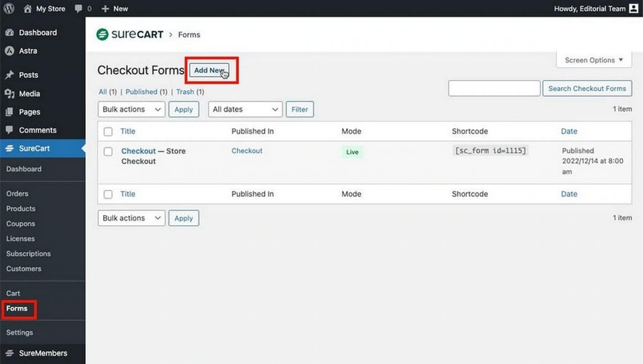This screenshot has width=643, height=364.
Task: Open the Trash filter view
Action: [185, 92]
